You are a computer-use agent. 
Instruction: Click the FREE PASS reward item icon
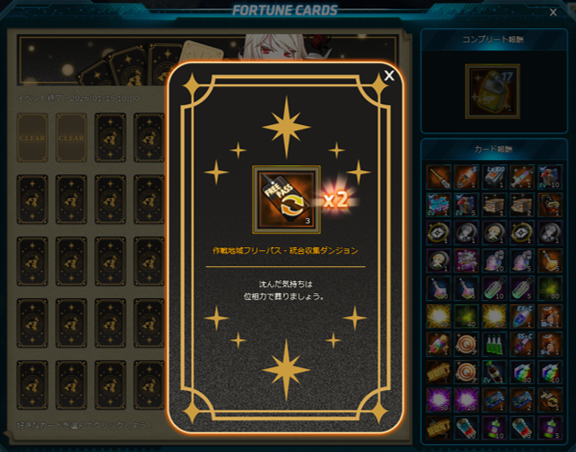click(286, 200)
